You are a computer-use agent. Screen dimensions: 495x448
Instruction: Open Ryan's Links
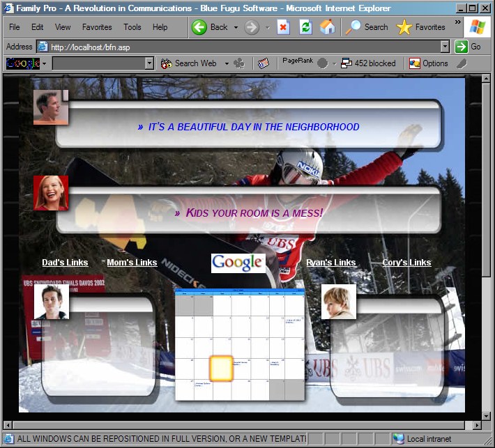[x=331, y=263]
